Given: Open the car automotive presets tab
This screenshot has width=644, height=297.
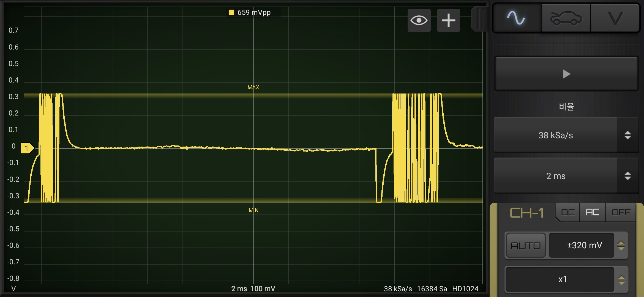Looking at the screenshot, I should tap(566, 18).
